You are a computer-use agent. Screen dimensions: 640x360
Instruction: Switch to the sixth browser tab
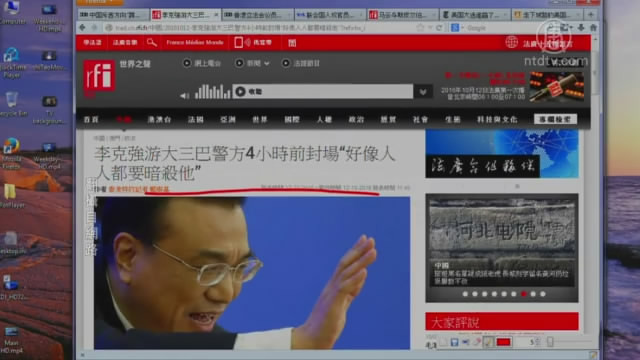coord(475,15)
